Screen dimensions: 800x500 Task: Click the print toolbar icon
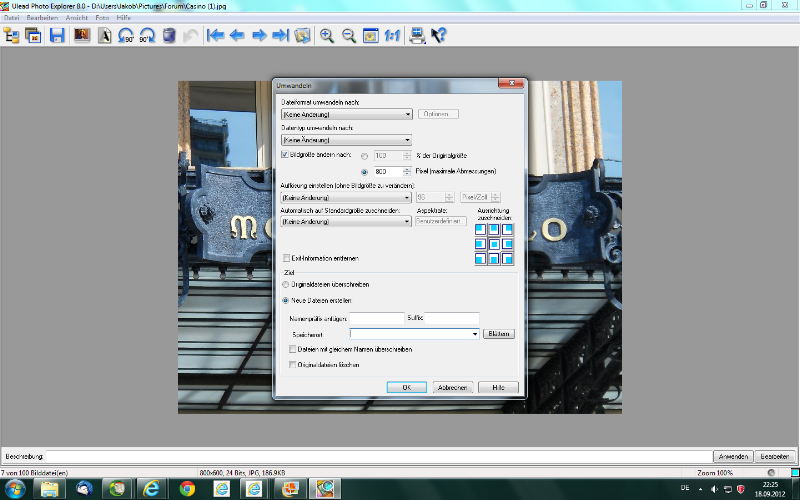tap(417, 36)
